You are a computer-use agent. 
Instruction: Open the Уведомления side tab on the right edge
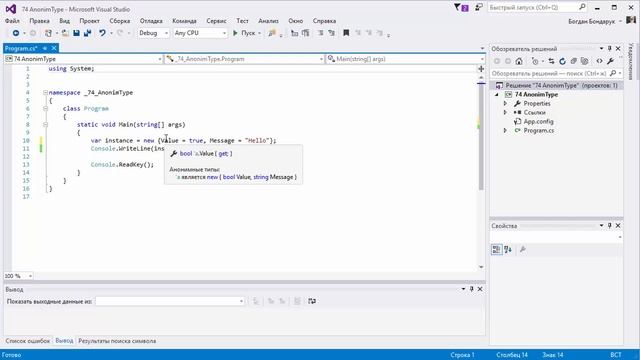click(631, 61)
